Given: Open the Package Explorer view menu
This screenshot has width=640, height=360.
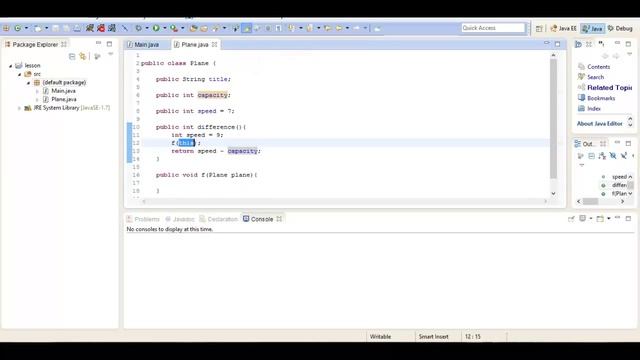Looking at the screenshot, I should (x=110, y=55).
